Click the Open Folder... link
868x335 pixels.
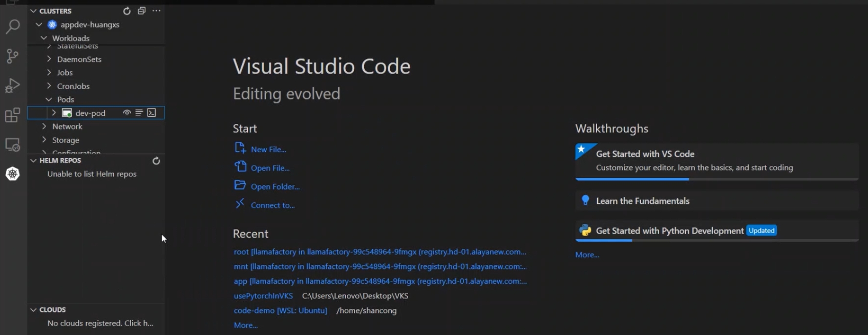[x=275, y=186]
